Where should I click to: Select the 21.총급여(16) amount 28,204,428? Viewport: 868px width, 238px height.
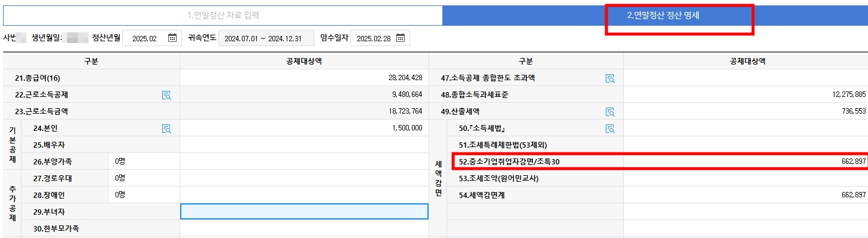pyautogui.click(x=406, y=78)
